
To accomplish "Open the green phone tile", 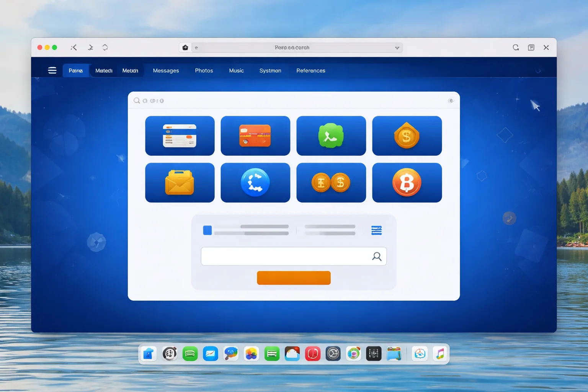I will (331, 136).
